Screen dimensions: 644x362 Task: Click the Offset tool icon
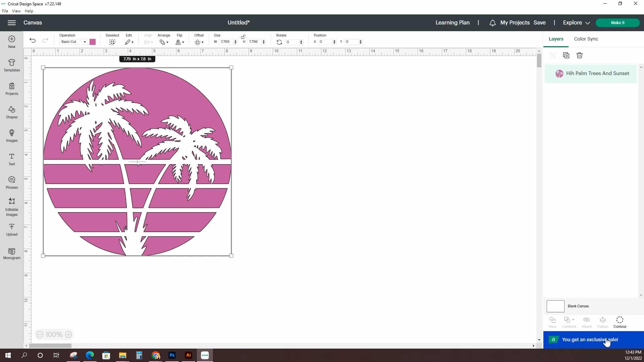coord(199,42)
